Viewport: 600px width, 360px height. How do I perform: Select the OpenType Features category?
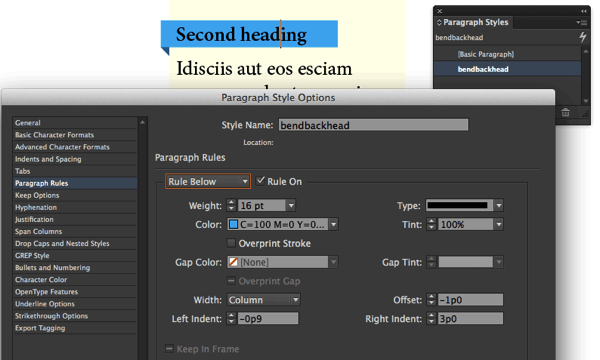75,292
